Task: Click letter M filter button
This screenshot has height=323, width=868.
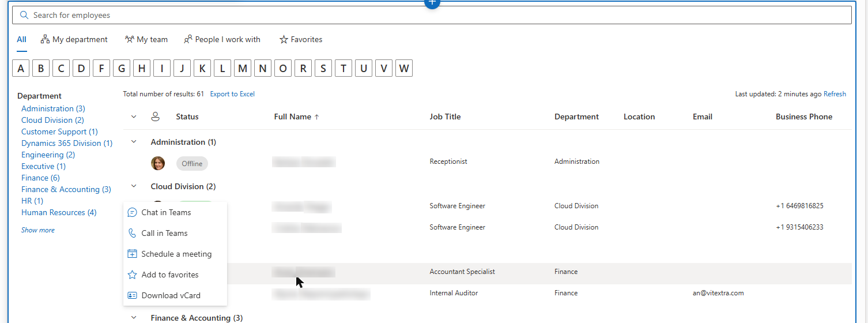Action: point(243,69)
